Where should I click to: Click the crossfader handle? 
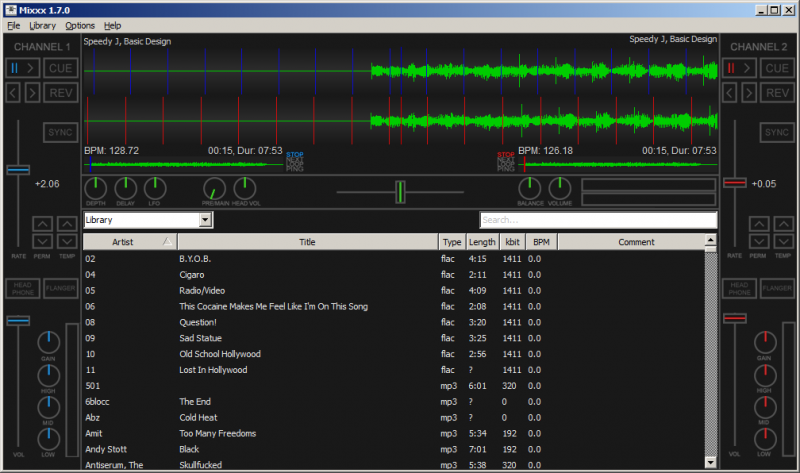[401, 192]
